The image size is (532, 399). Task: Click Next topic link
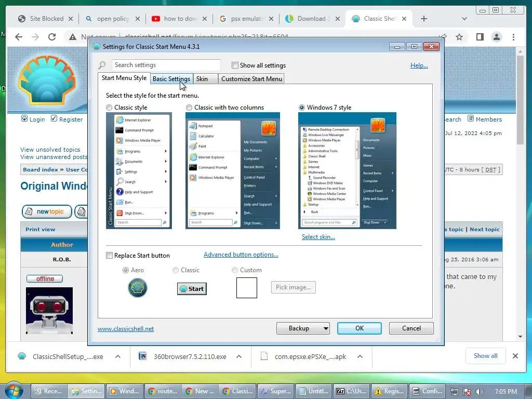[x=485, y=229]
